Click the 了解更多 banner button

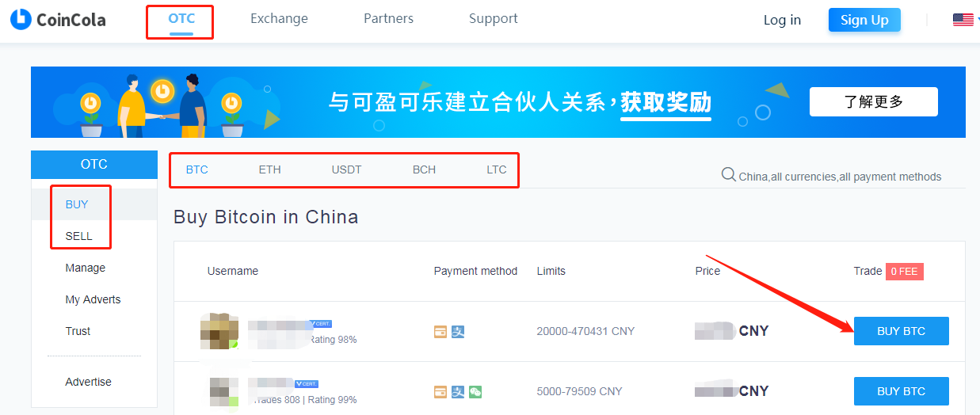tap(873, 101)
